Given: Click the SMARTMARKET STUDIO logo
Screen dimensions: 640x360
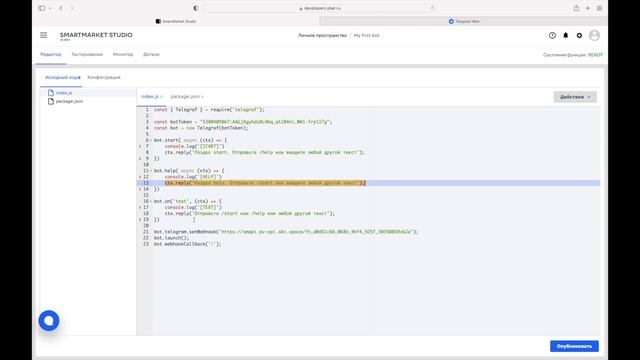Looking at the screenshot, I should (96, 36).
